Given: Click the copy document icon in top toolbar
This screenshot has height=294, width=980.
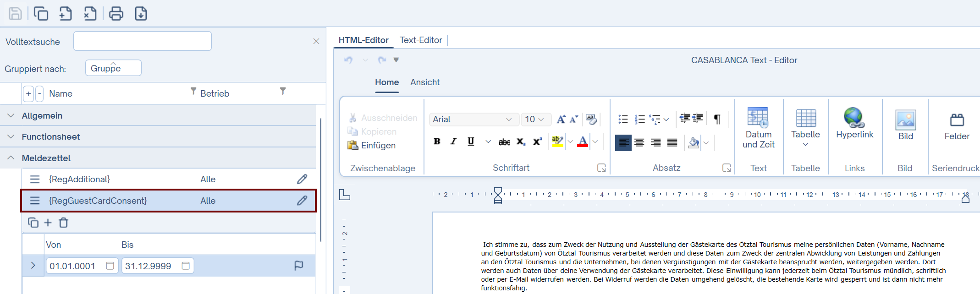Looking at the screenshot, I should tap(41, 14).
